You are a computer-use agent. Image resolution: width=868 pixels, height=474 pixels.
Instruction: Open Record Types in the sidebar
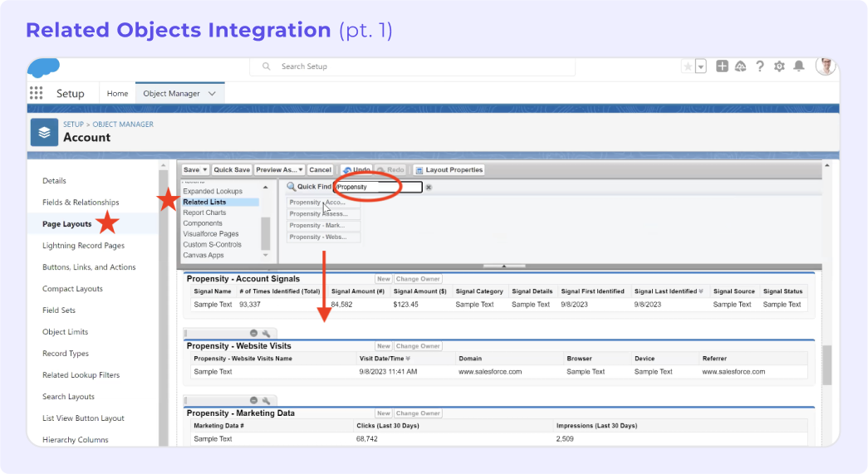[66, 354]
